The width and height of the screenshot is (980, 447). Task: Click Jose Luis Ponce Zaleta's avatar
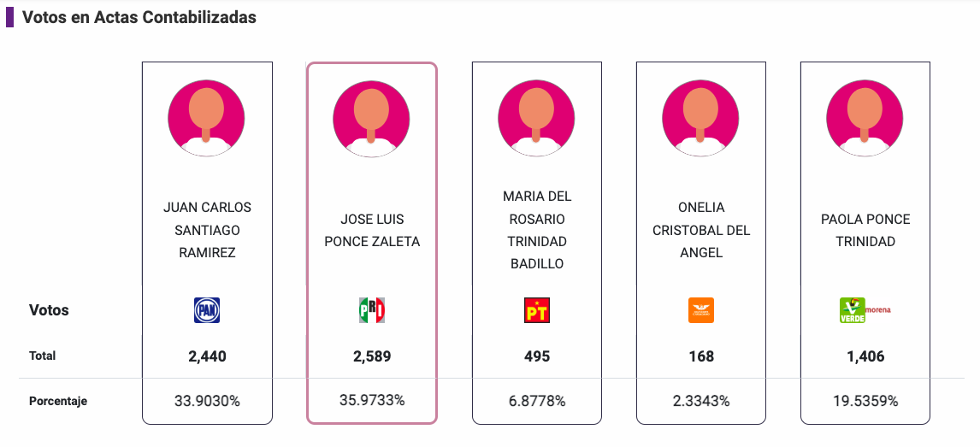click(x=371, y=118)
